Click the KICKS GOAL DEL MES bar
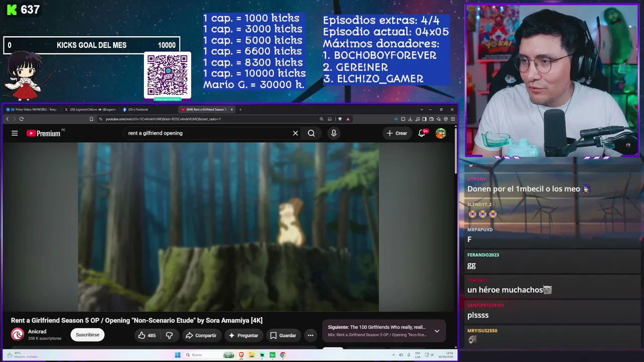This screenshot has width=644, height=362. [x=92, y=45]
